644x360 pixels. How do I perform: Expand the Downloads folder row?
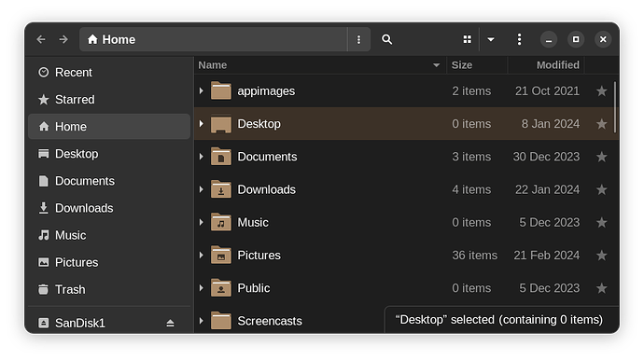coord(202,189)
